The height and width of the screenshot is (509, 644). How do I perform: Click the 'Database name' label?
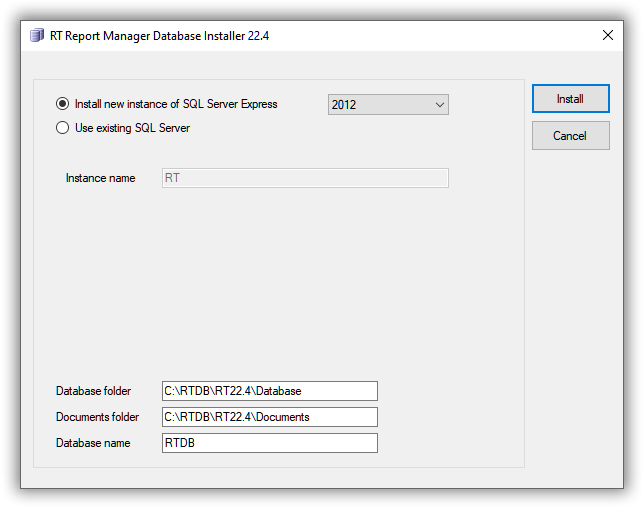click(93, 443)
